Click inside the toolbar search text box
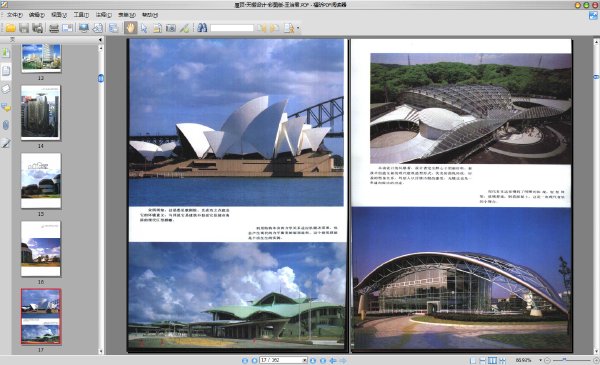This screenshot has height=365, width=600. [232, 28]
